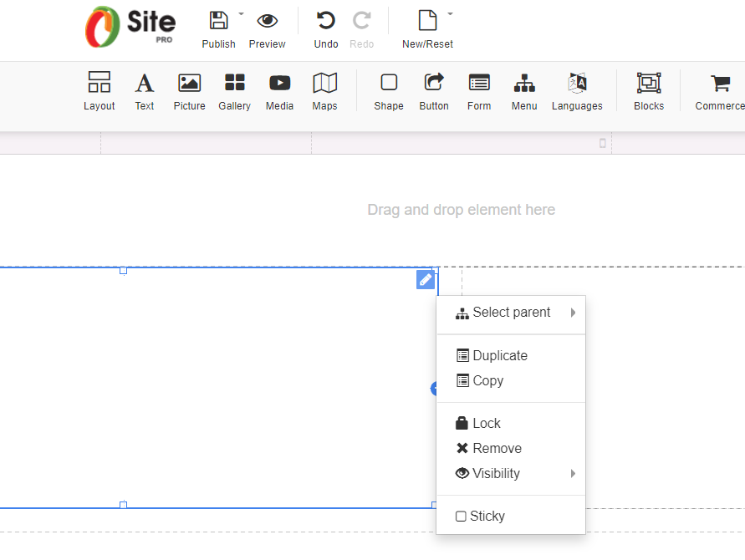Open the Publish dropdown arrow
The height and width of the screenshot is (560, 745).
click(x=241, y=13)
